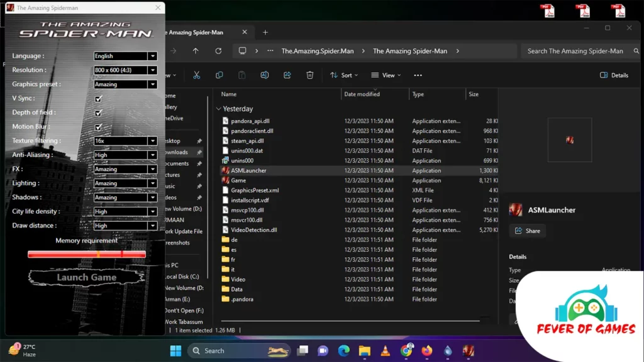Open the City life density dropdown

(125, 211)
